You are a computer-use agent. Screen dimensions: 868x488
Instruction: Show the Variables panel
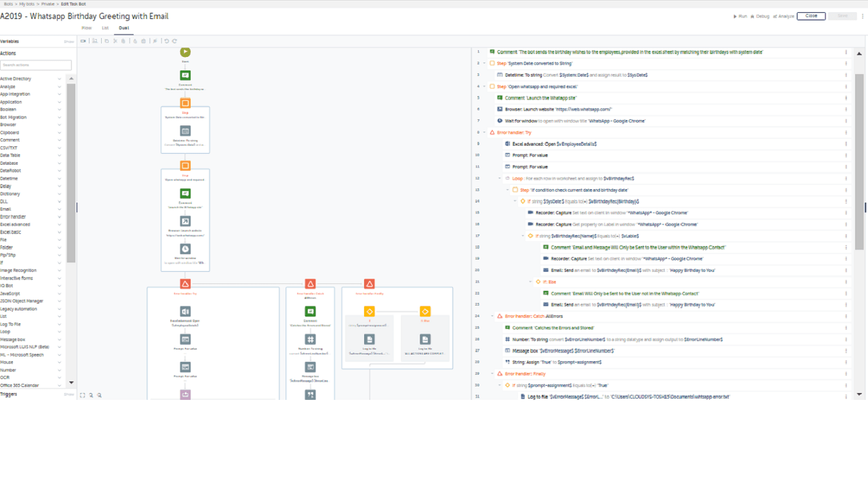[69, 41]
